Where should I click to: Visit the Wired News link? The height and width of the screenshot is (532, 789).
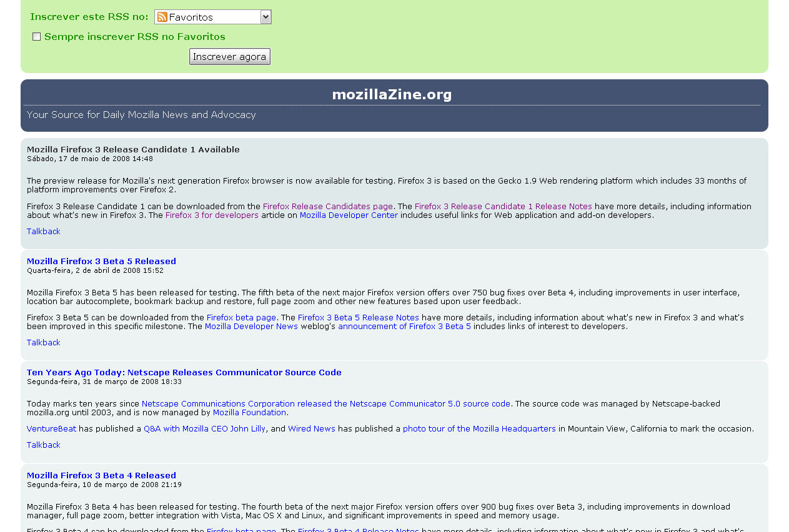point(312,429)
